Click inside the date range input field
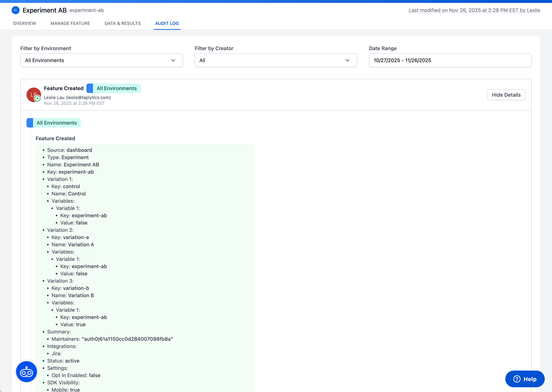 click(450, 60)
